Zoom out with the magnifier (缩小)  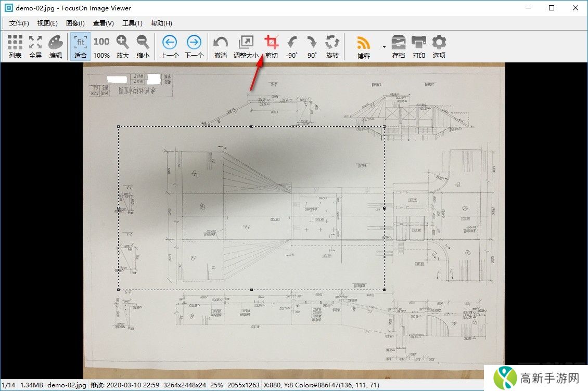143,46
